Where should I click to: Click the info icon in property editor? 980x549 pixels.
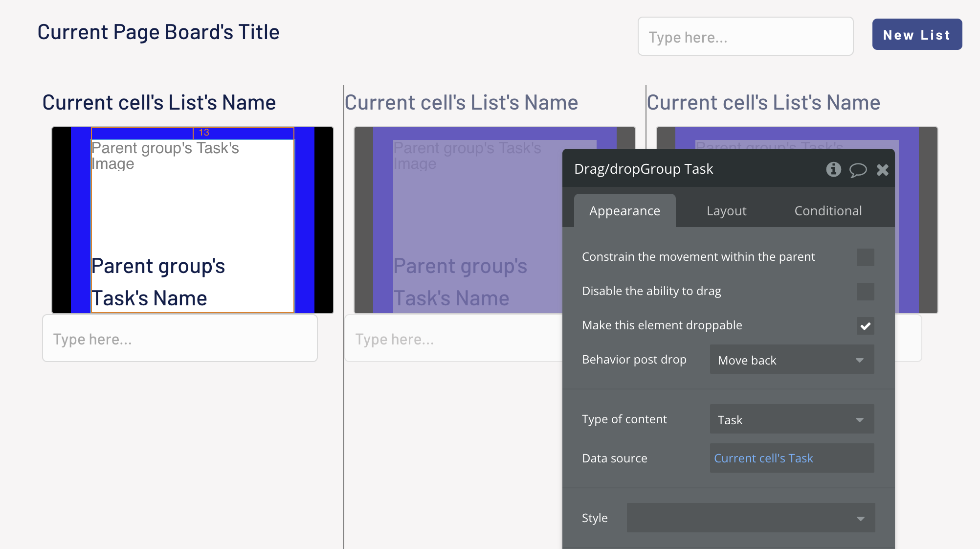(833, 169)
